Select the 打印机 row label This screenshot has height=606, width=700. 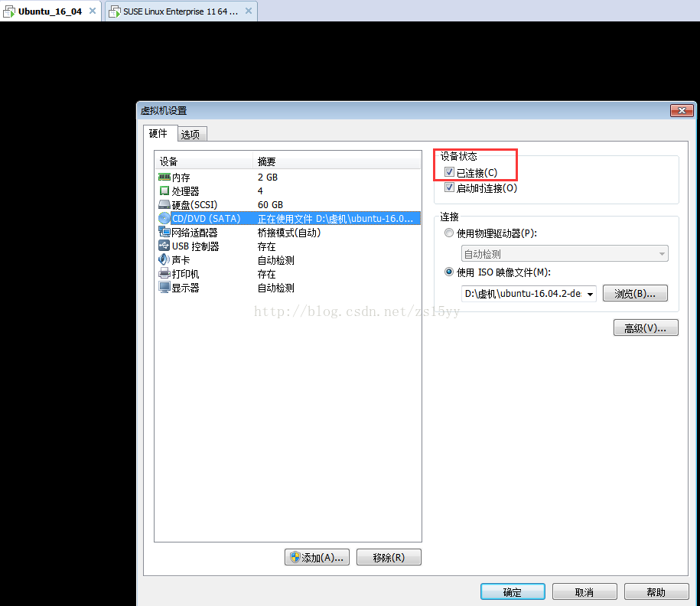[186, 274]
